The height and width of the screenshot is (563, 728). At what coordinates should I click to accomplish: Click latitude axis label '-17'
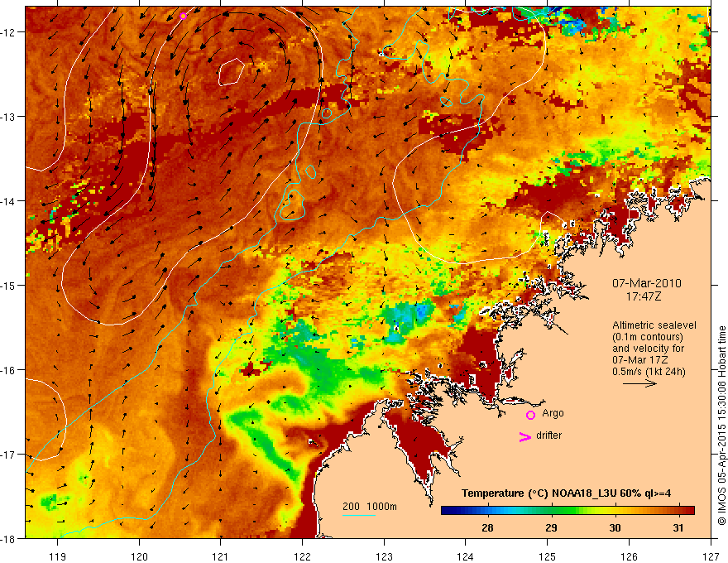(x=9, y=455)
